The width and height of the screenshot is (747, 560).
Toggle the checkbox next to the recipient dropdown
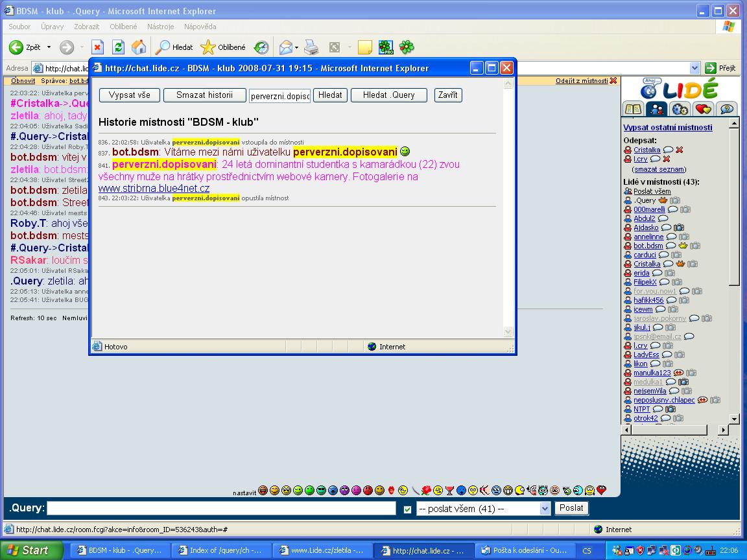tap(407, 509)
